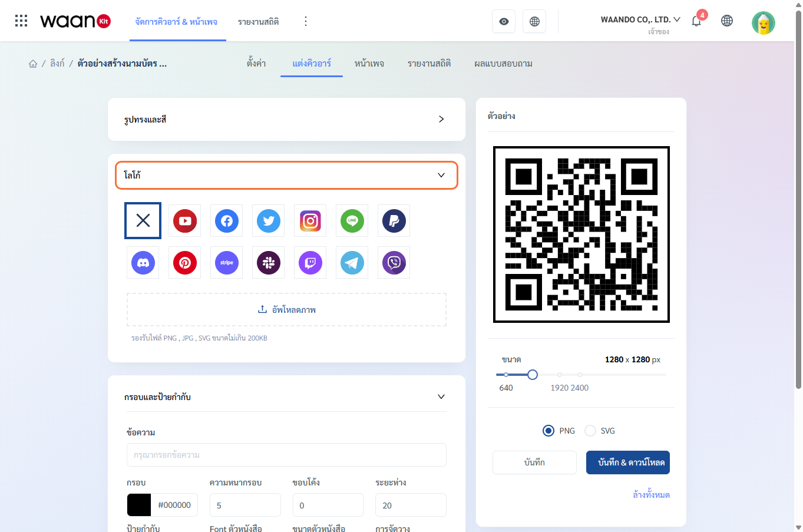Open the vertical three-dot menu
The image size is (803, 532).
coord(305,21)
